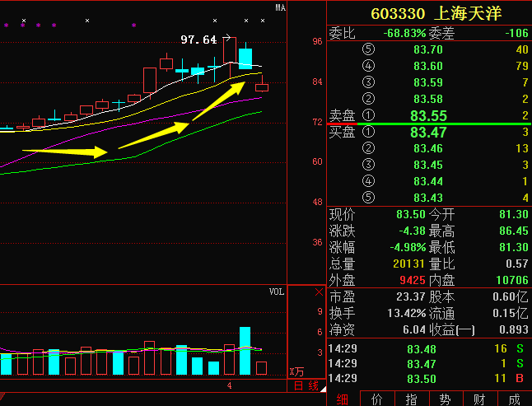
Task: Select sell level ③ price 83.59
Action: (x=428, y=82)
